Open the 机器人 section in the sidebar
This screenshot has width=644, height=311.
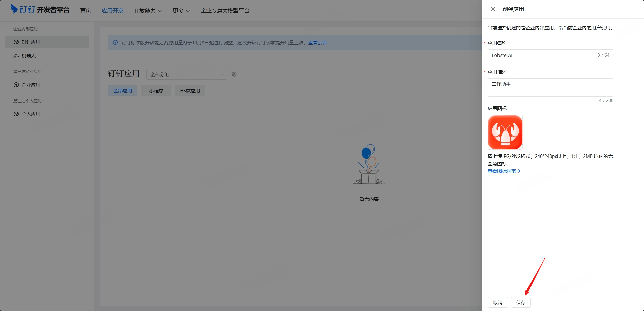[x=28, y=56]
